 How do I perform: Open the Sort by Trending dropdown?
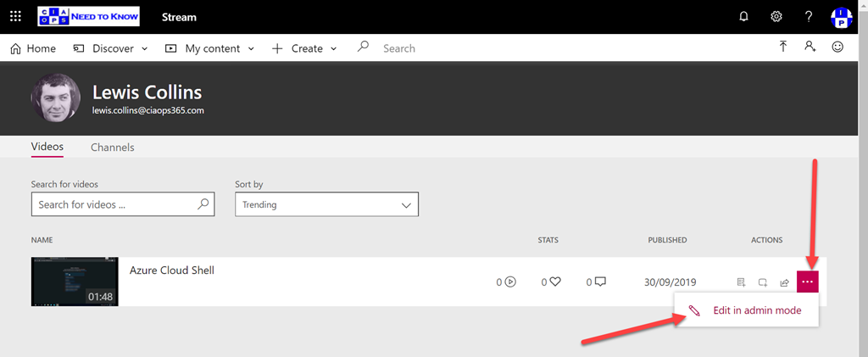point(326,204)
